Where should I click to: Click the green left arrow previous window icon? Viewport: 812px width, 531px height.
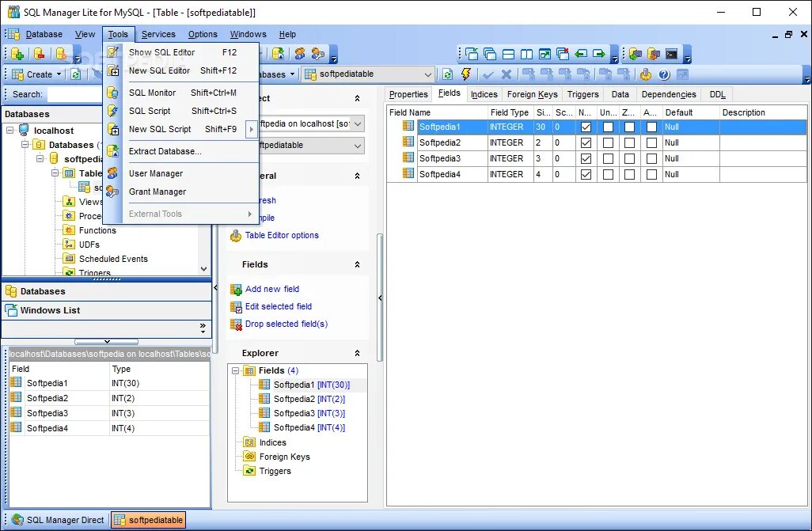tap(581, 54)
